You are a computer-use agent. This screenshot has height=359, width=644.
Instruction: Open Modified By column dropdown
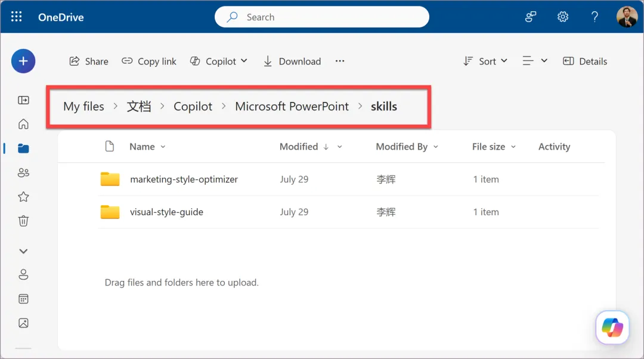[407, 147]
